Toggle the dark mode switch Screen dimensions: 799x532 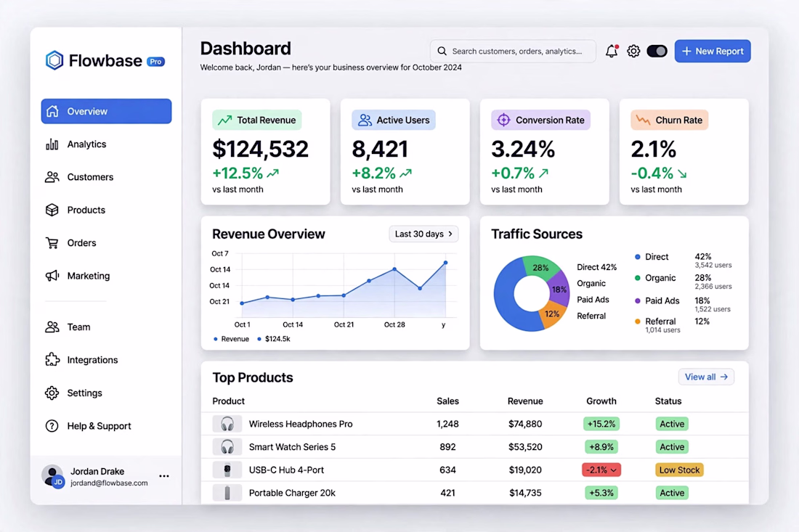[x=657, y=51]
